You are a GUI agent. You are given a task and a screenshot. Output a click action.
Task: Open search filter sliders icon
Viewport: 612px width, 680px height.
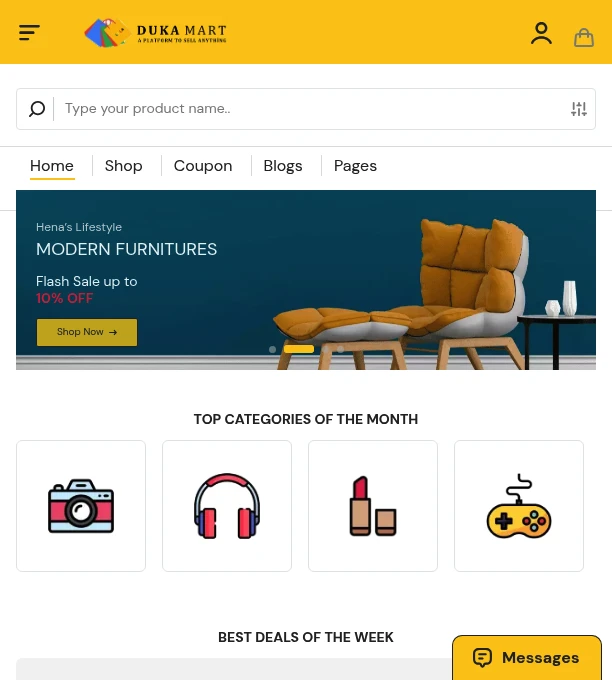pyautogui.click(x=579, y=108)
